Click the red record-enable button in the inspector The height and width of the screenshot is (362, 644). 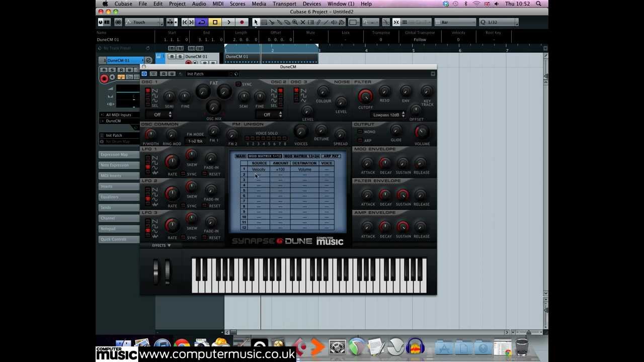(x=104, y=78)
